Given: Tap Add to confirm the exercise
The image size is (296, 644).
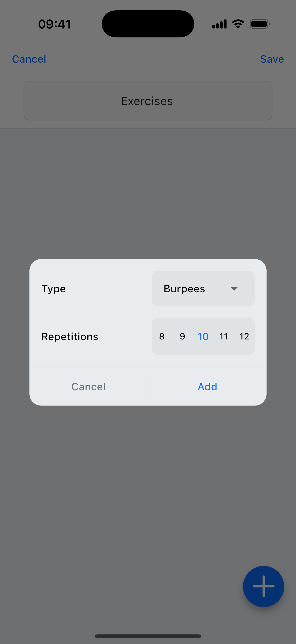Looking at the screenshot, I should click(207, 387).
